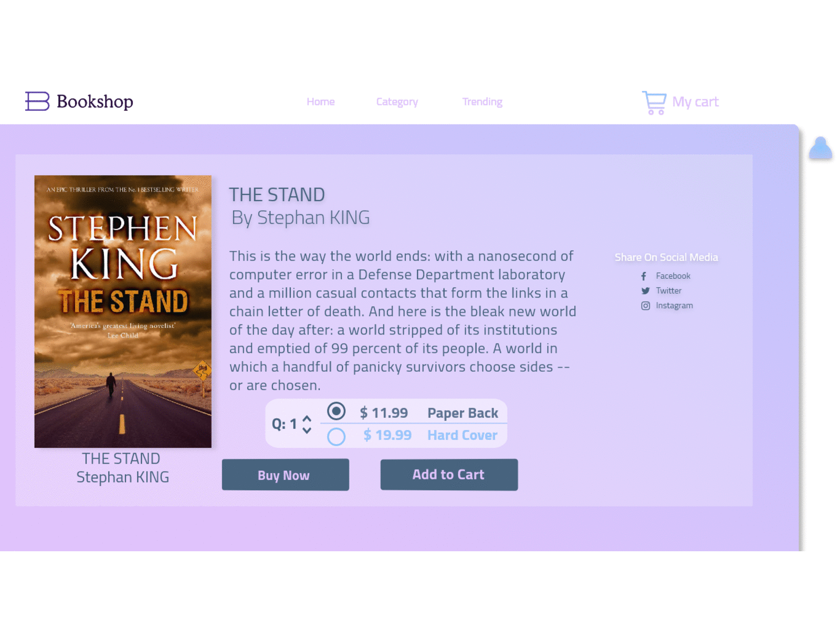Click the Bookshop brand name text
The height and width of the screenshot is (630, 840).
pos(95,101)
